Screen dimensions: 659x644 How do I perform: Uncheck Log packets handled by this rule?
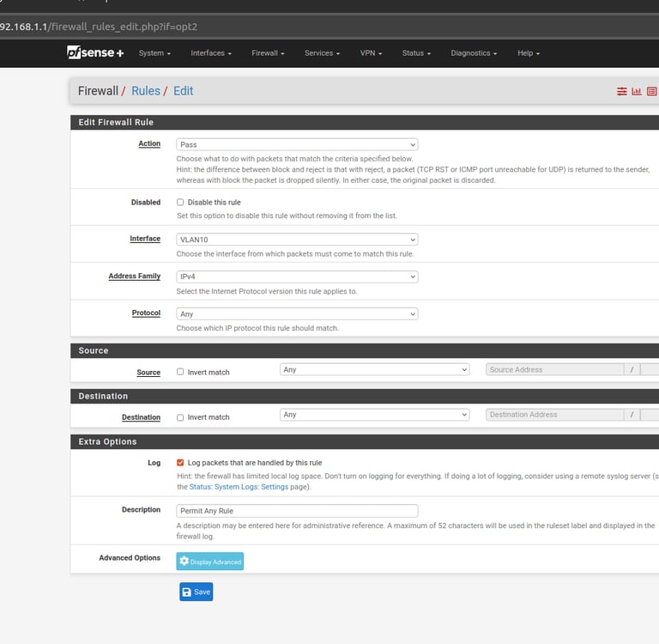click(180, 463)
